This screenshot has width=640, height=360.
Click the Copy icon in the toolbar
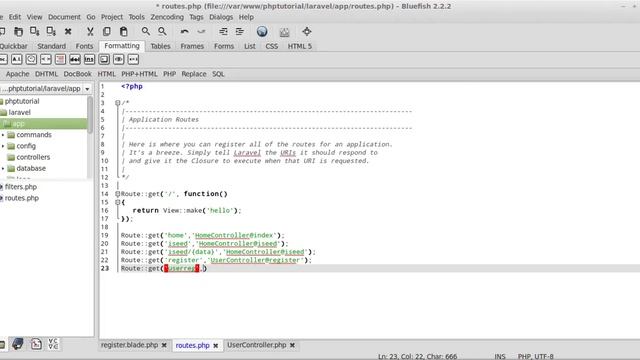click(107, 31)
